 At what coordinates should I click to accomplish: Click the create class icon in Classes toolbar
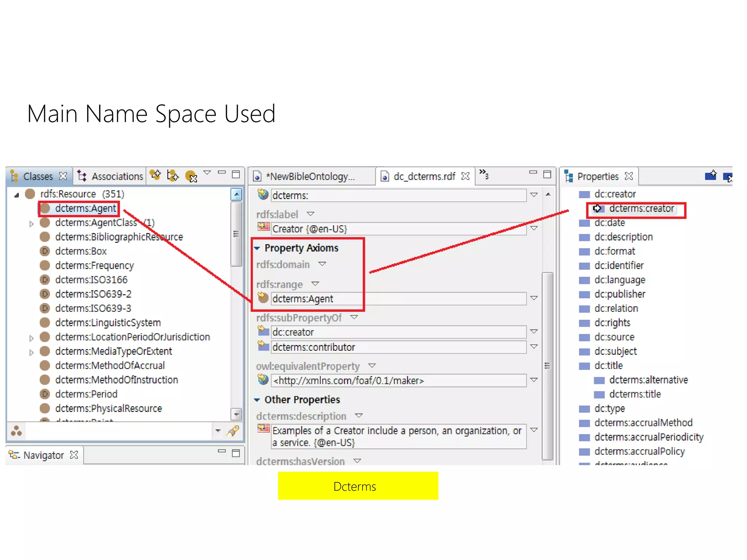[x=156, y=175]
